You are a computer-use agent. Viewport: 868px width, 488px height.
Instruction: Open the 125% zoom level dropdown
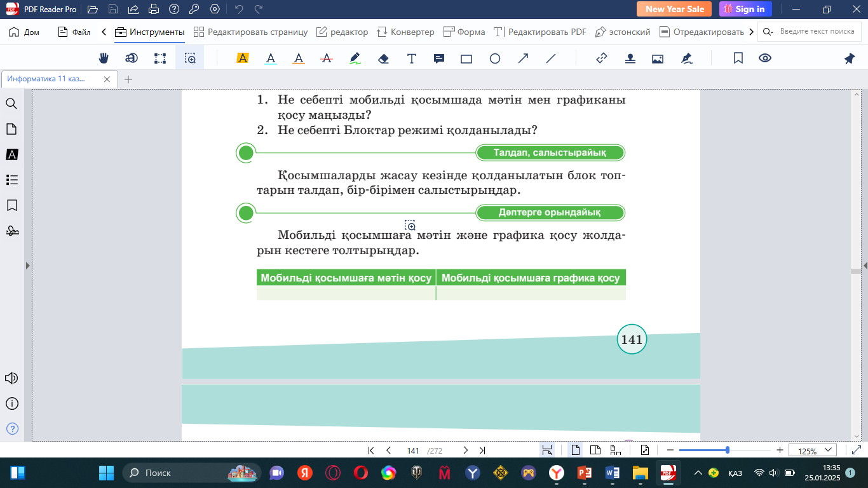point(813,451)
